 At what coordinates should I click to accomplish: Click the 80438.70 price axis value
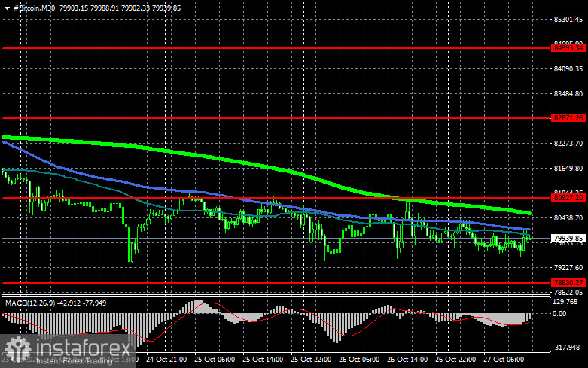pos(568,217)
